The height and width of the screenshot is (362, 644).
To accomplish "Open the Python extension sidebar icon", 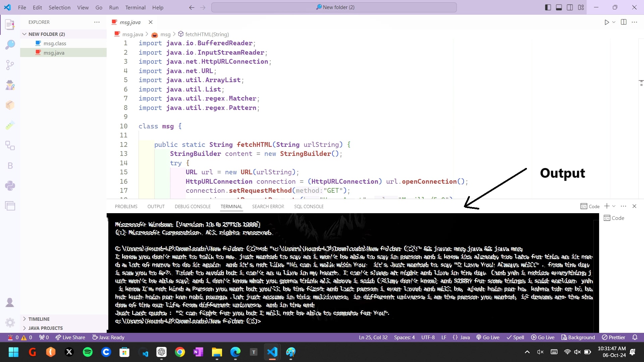I will 10,186.
